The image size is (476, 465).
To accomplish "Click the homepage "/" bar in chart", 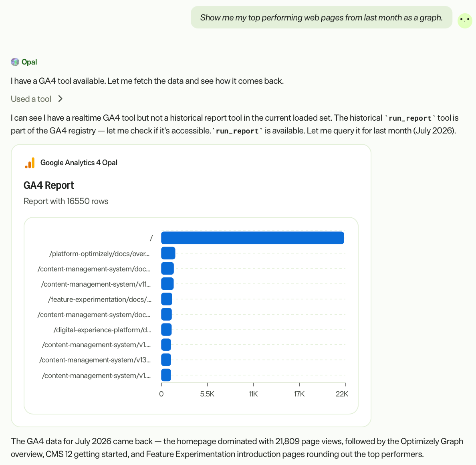I will tap(252, 238).
